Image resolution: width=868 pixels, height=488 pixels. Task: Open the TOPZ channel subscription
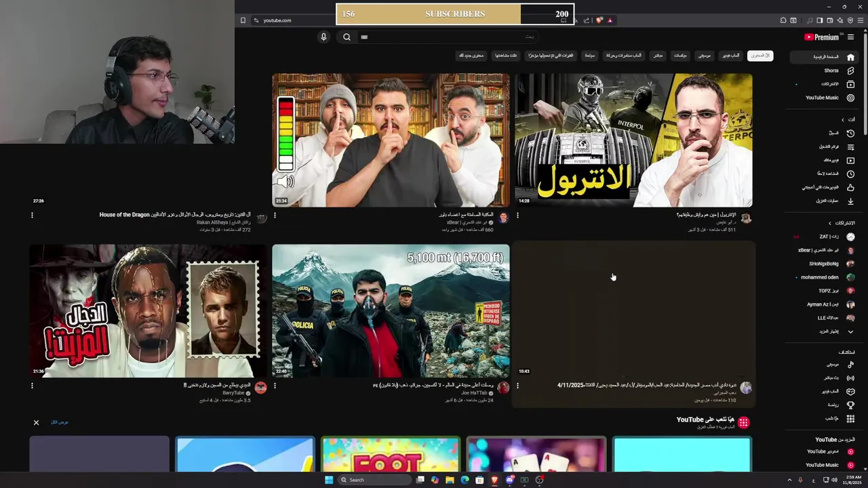coord(825,291)
